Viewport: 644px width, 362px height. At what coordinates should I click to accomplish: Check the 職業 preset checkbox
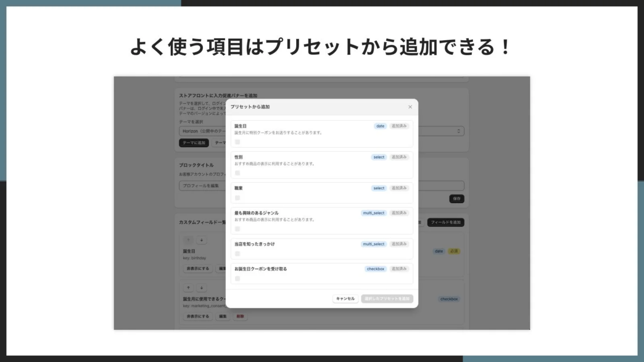pos(237,198)
